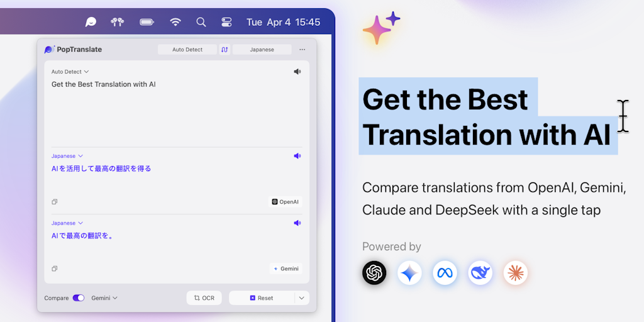Screen dimensions: 644x322
Task: Open Japanese target language selector in header
Action: tap(262, 50)
